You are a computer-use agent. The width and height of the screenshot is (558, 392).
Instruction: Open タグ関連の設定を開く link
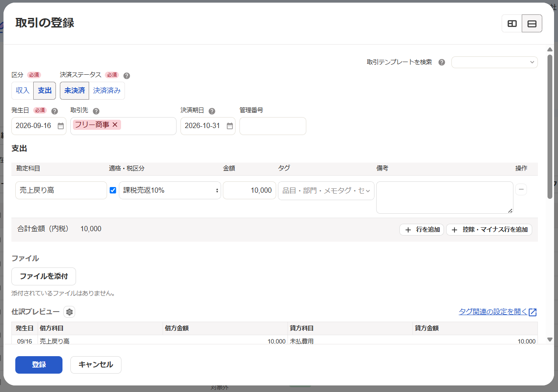point(493,312)
